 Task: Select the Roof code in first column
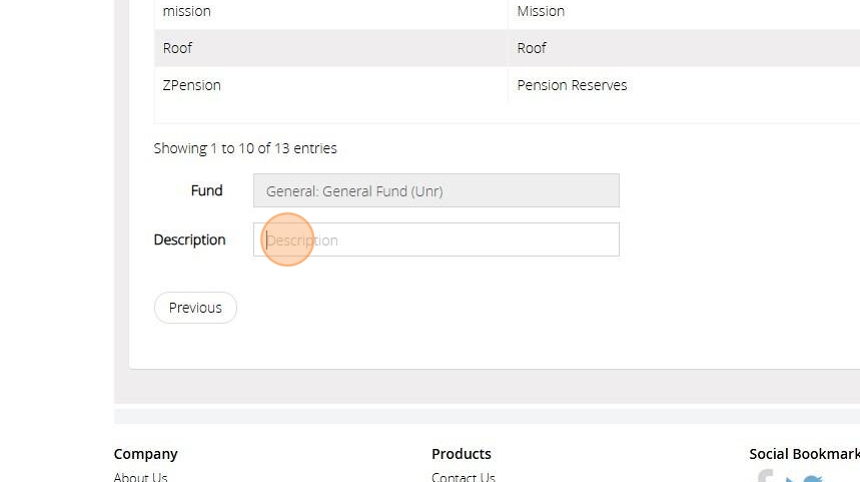(x=178, y=48)
